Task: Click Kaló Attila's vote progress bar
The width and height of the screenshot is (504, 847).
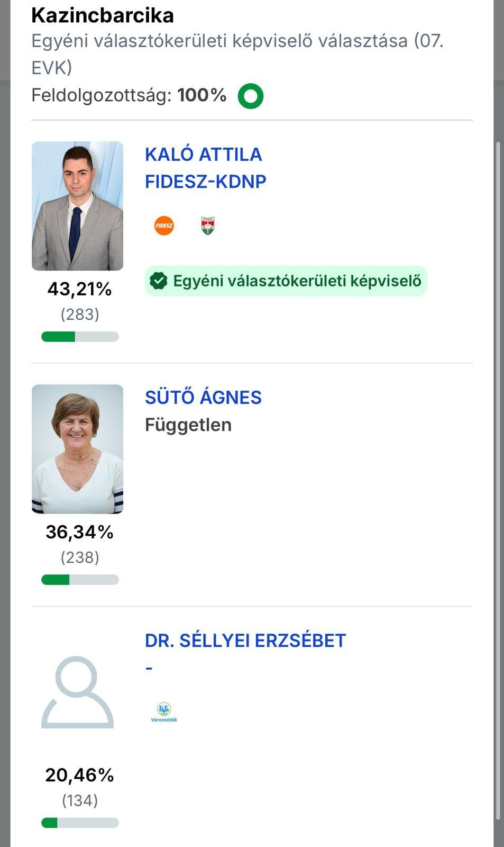Action: 79,337
